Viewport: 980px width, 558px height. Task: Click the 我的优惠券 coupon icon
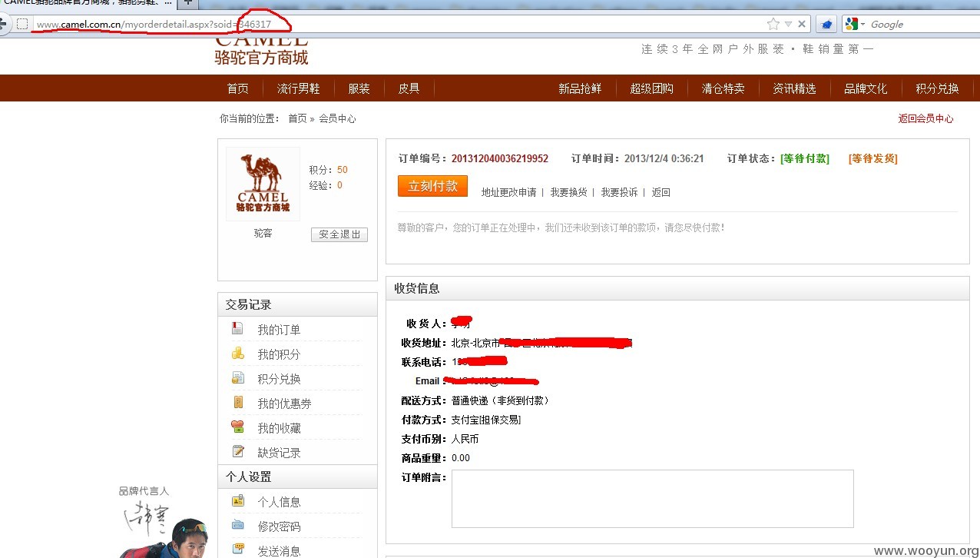pos(238,402)
